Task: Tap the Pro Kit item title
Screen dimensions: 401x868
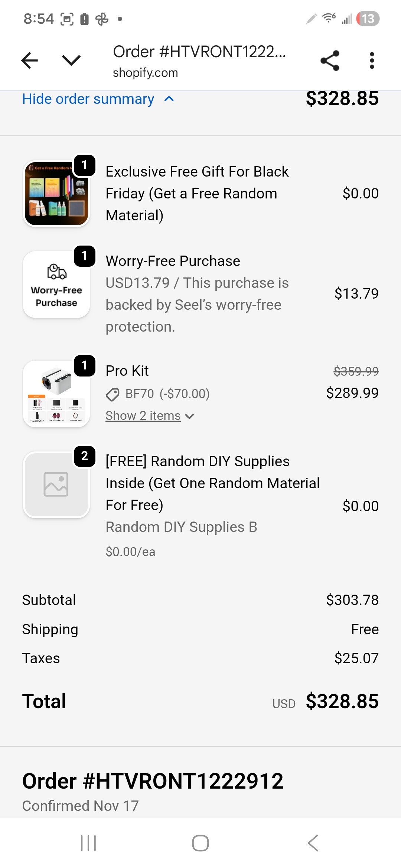Action: tap(127, 371)
